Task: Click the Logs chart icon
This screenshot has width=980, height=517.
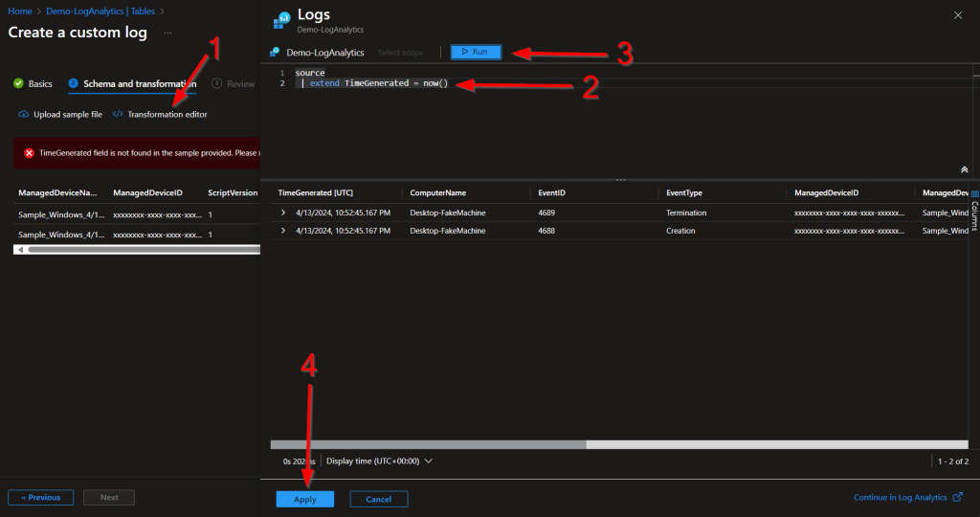Action: click(282, 21)
